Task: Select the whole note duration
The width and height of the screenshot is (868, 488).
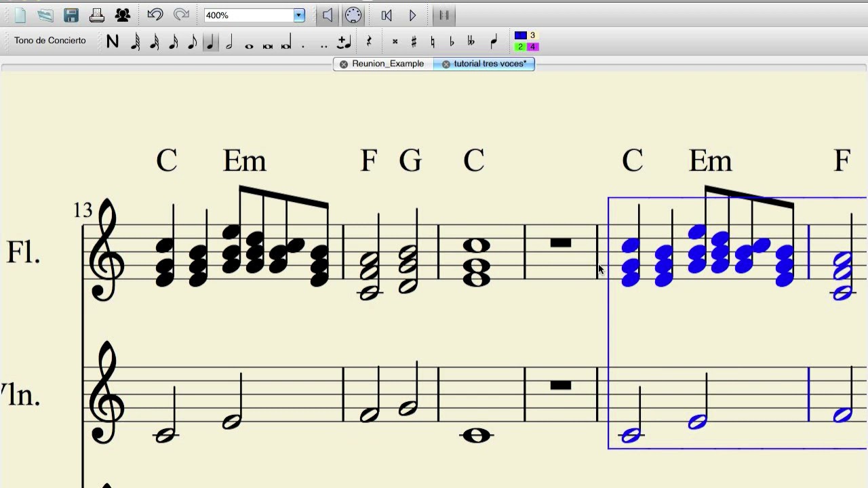Action: click(x=249, y=46)
